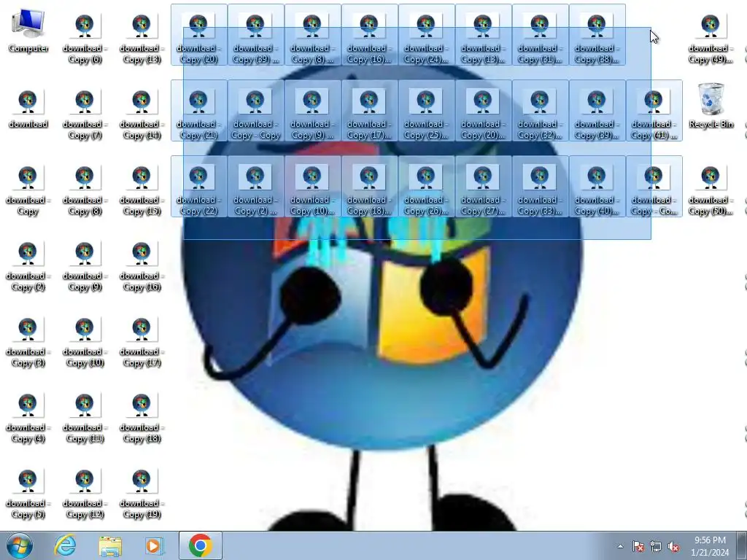Select file 'download - Copy (6)'
Screen dimensions: 747x560
[85, 39]
